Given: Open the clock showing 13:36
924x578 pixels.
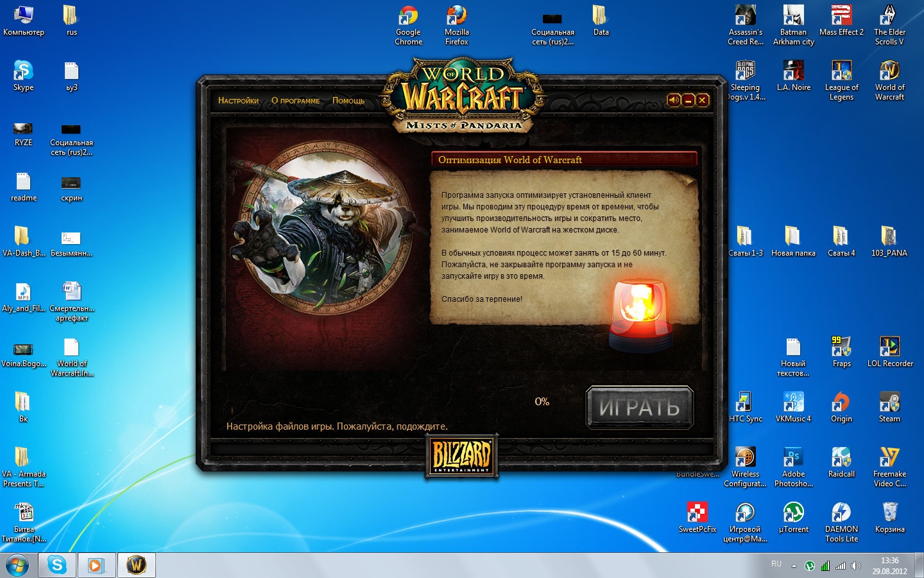Looking at the screenshot, I should [x=889, y=565].
